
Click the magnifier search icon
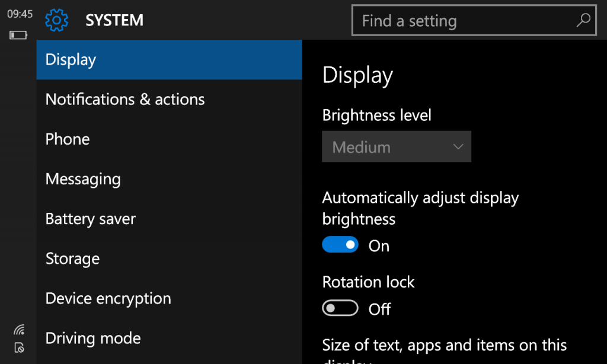click(583, 20)
